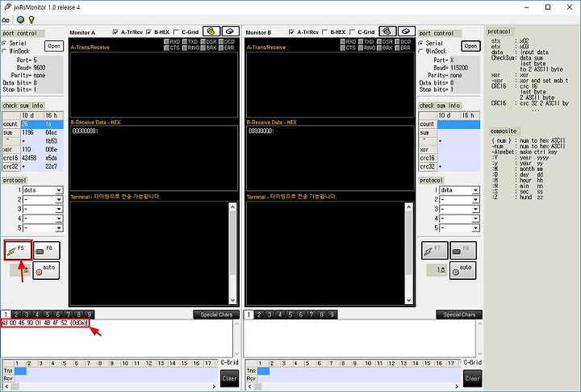
Task: Click left send text input field
Action: coord(117,338)
